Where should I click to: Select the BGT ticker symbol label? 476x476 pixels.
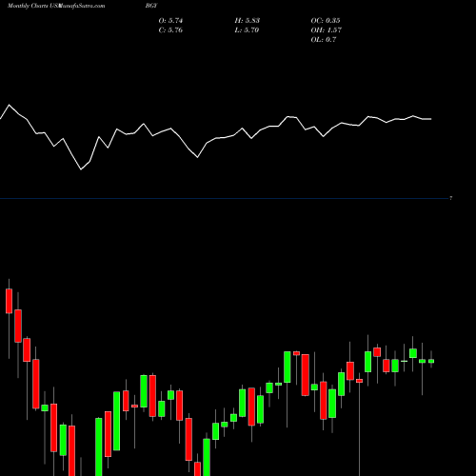click(151, 6)
